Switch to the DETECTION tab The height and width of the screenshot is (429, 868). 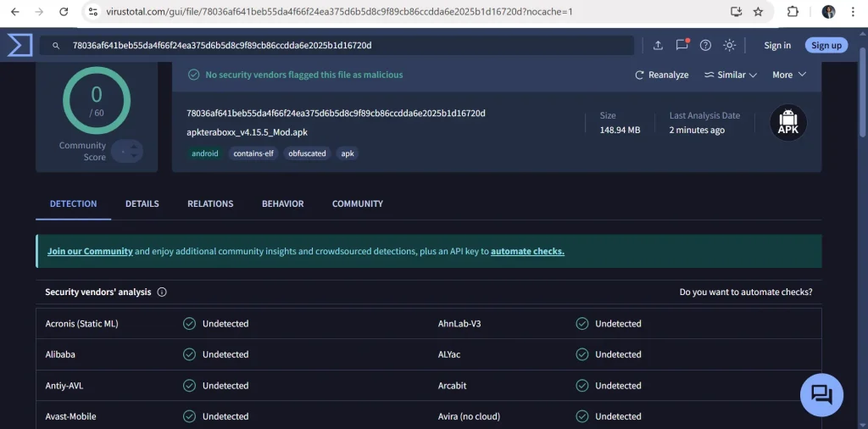coord(73,203)
